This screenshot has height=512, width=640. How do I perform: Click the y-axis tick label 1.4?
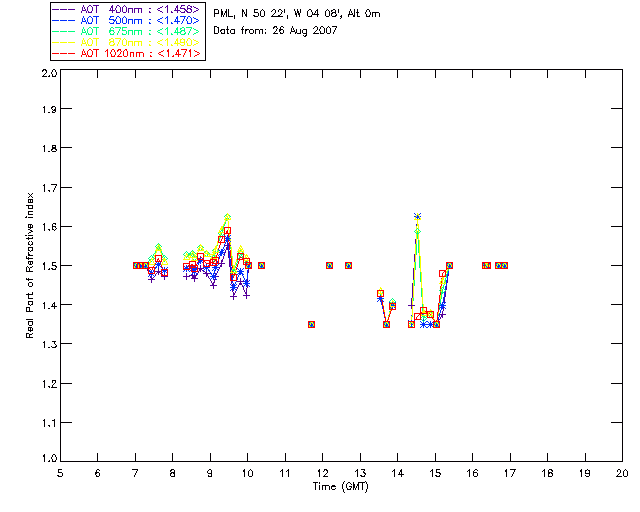(49, 305)
